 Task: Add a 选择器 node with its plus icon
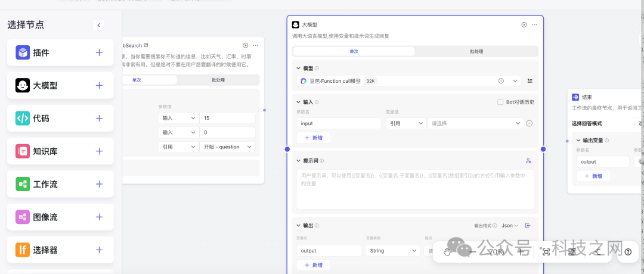pos(99,250)
